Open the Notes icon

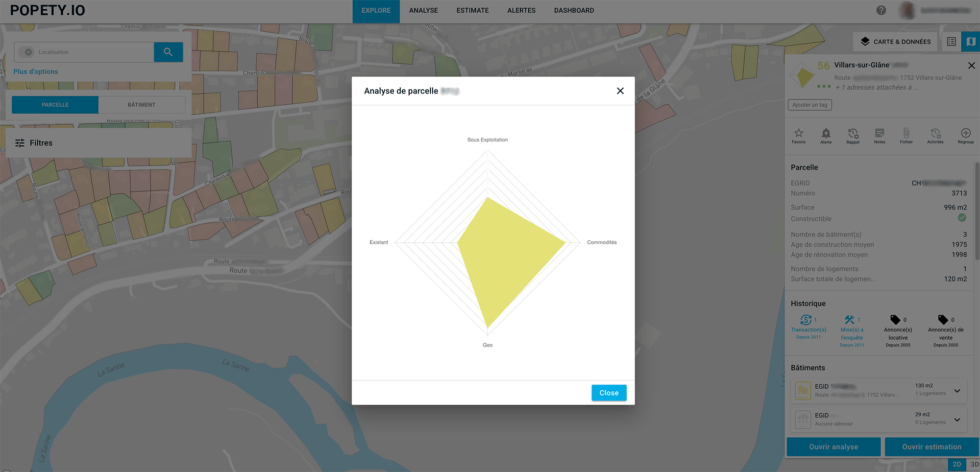click(880, 133)
